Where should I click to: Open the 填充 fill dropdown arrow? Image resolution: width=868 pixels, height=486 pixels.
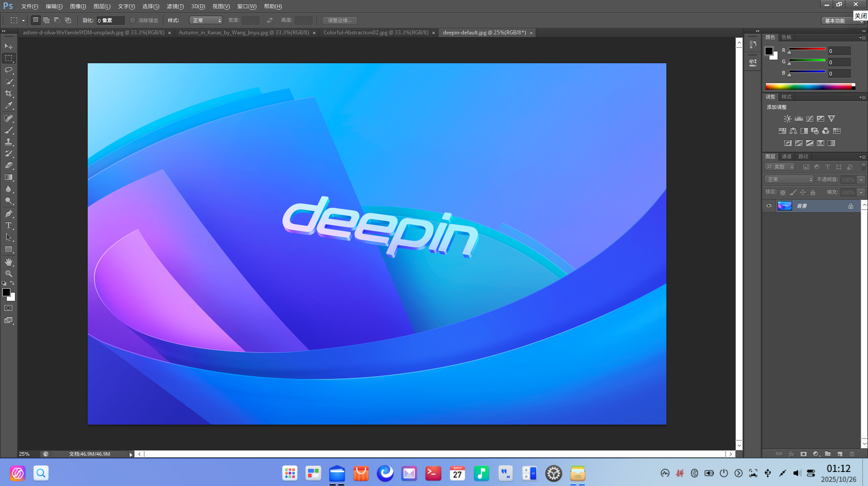861,192
